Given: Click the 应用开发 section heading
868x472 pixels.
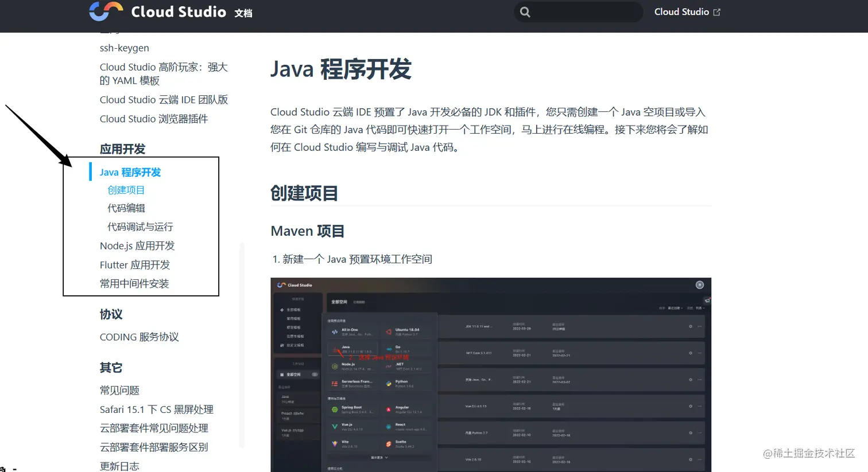Looking at the screenshot, I should click(x=122, y=149).
